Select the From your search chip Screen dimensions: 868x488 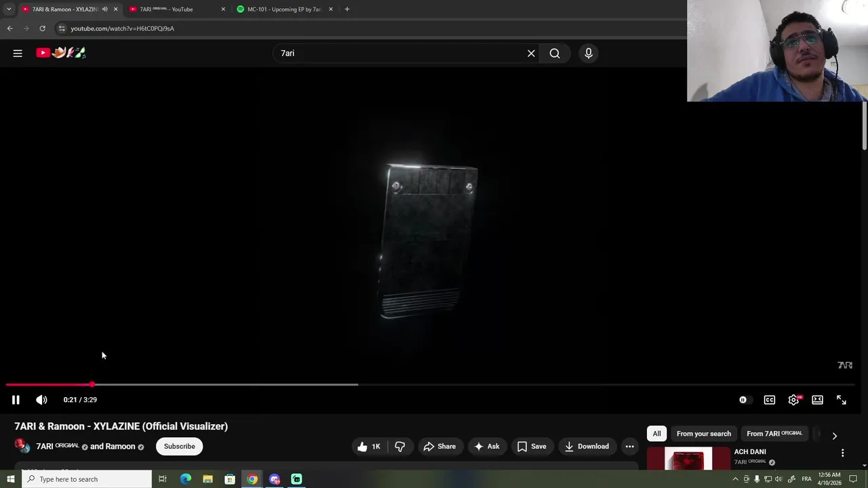click(x=704, y=434)
